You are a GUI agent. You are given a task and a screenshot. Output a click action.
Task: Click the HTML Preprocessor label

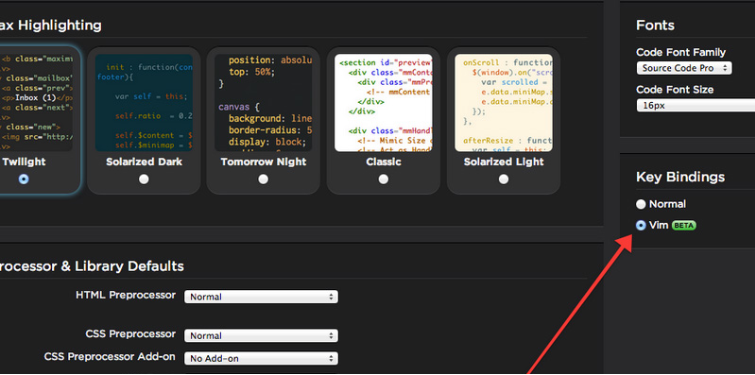pyautogui.click(x=126, y=295)
